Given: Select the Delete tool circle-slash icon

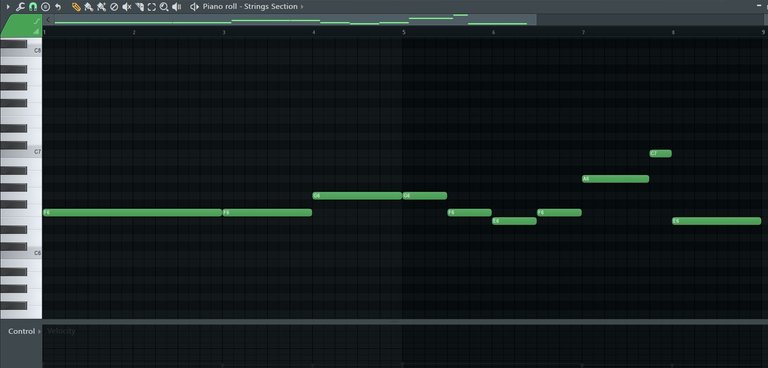Looking at the screenshot, I should point(114,7).
